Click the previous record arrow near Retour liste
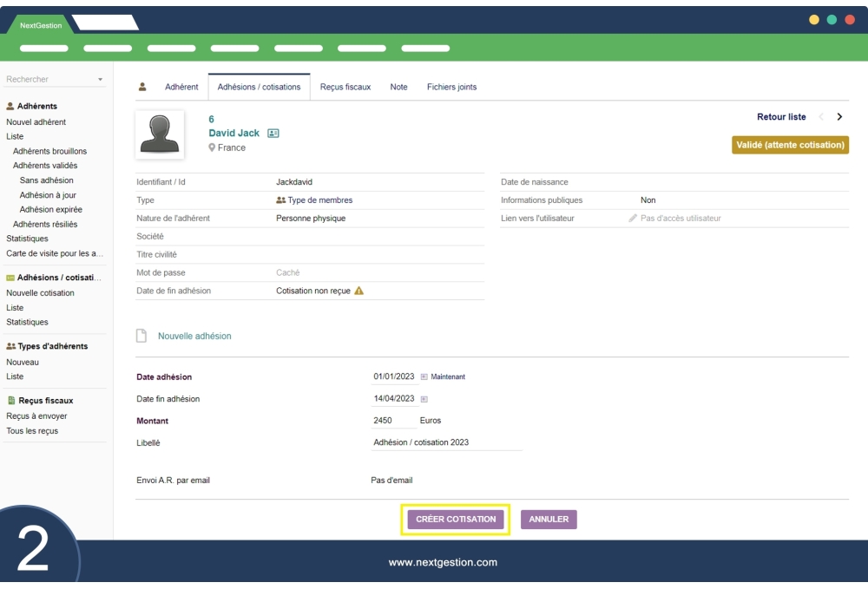This screenshot has height=589, width=868. pyautogui.click(x=820, y=117)
